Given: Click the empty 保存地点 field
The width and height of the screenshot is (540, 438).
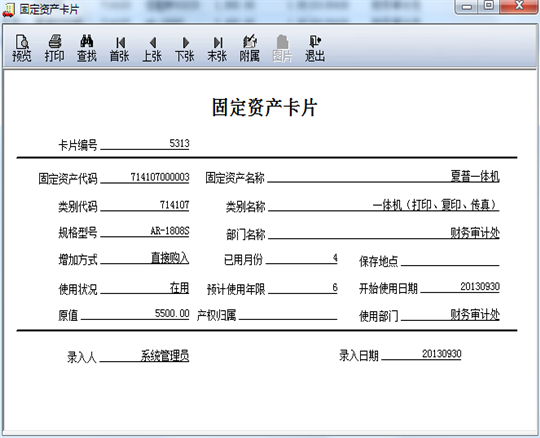Looking at the screenshot, I should (x=450, y=260).
